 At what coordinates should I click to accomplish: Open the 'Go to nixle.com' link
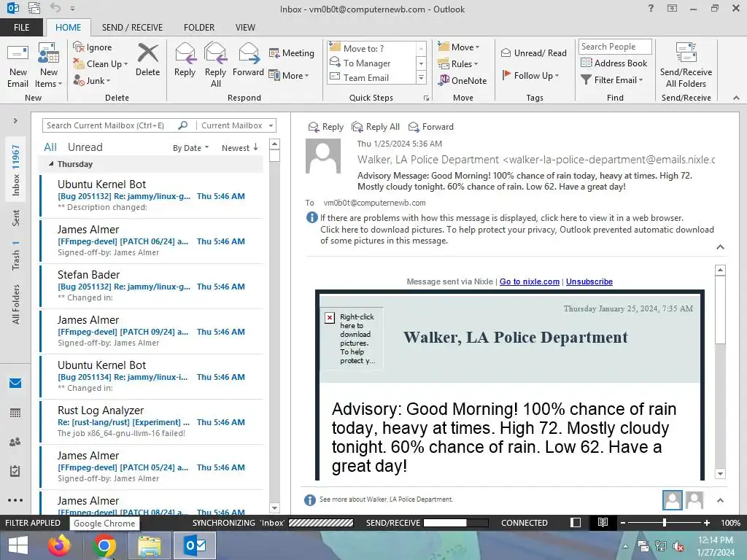coord(530,281)
